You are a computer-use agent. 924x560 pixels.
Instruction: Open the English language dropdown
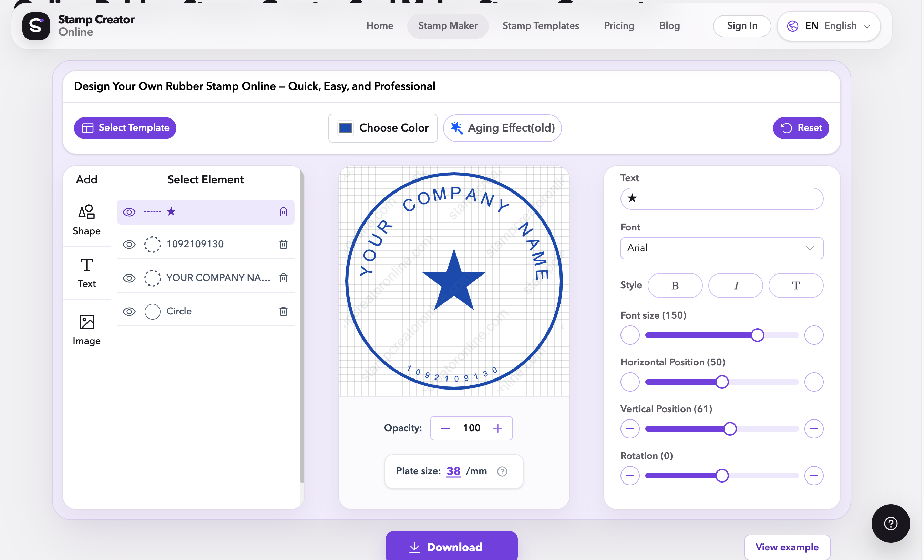tap(829, 26)
